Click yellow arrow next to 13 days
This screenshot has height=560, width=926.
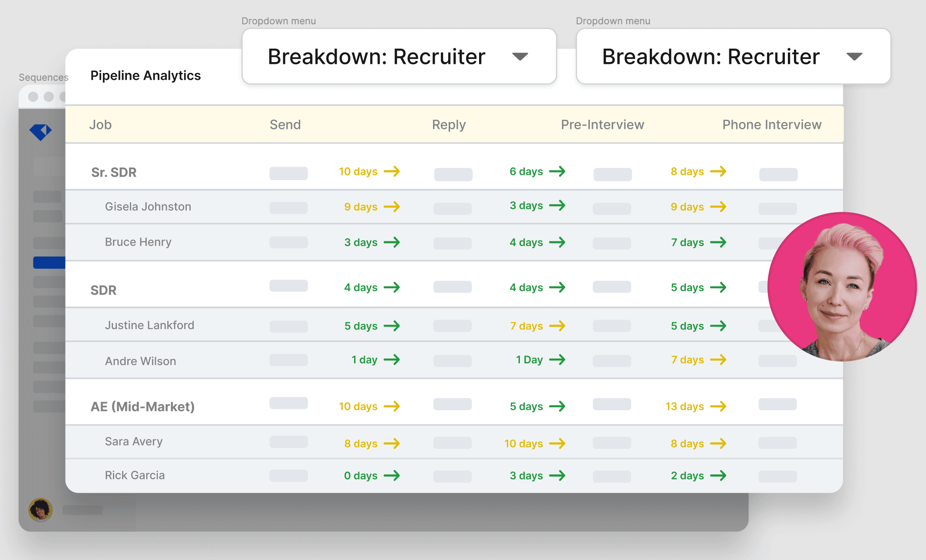tap(718, 406)
